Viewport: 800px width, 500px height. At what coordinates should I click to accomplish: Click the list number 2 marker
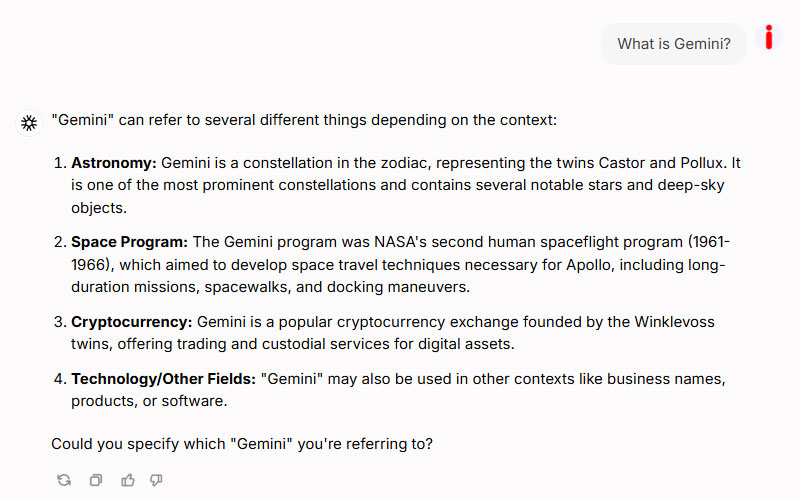[60, 242]
